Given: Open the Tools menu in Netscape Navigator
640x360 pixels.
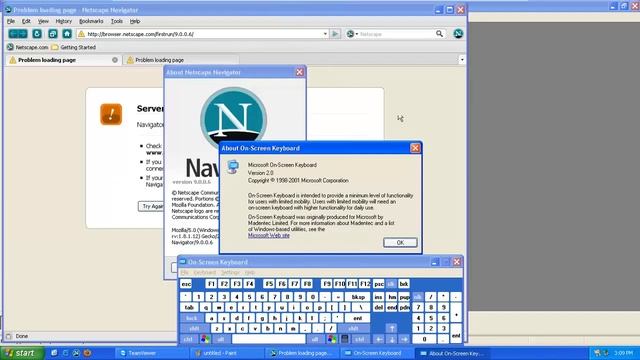Looking at the screenshot, I should coord(117,21).
